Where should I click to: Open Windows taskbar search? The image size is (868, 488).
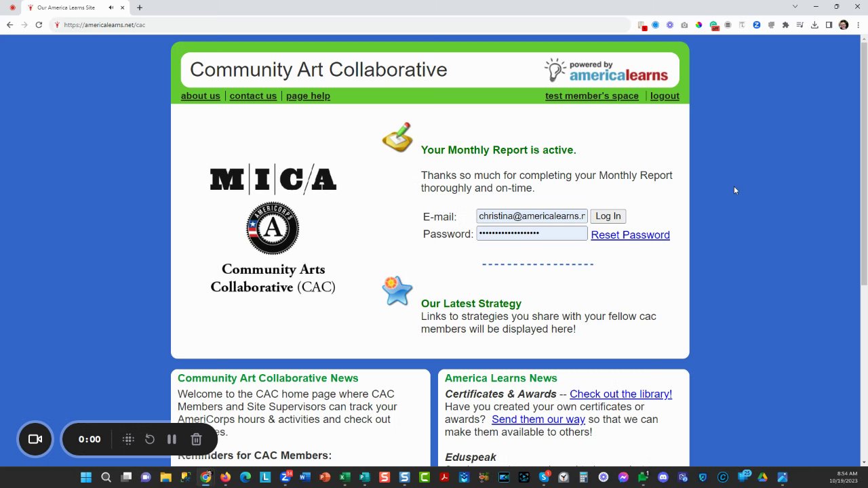pyautogui.click(x=106, y=477)
